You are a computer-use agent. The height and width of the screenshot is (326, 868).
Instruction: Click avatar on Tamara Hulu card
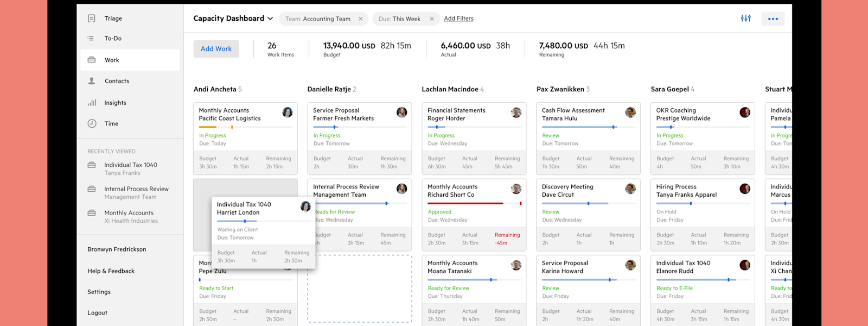click(x=630, y=112)
